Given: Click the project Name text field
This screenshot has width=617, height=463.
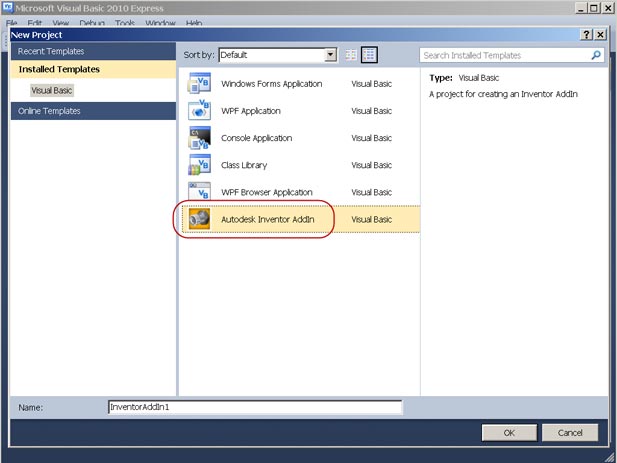Looking at the screenshot, I should tap(254, 407).
